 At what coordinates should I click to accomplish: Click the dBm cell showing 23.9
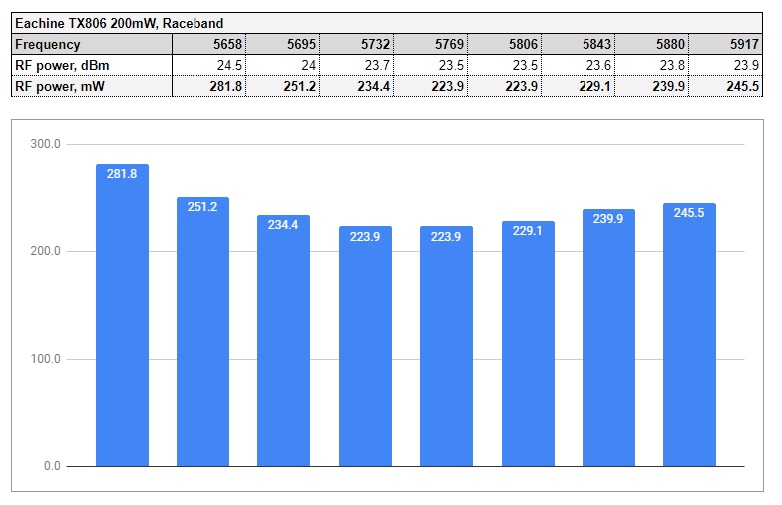pos(726,65)
